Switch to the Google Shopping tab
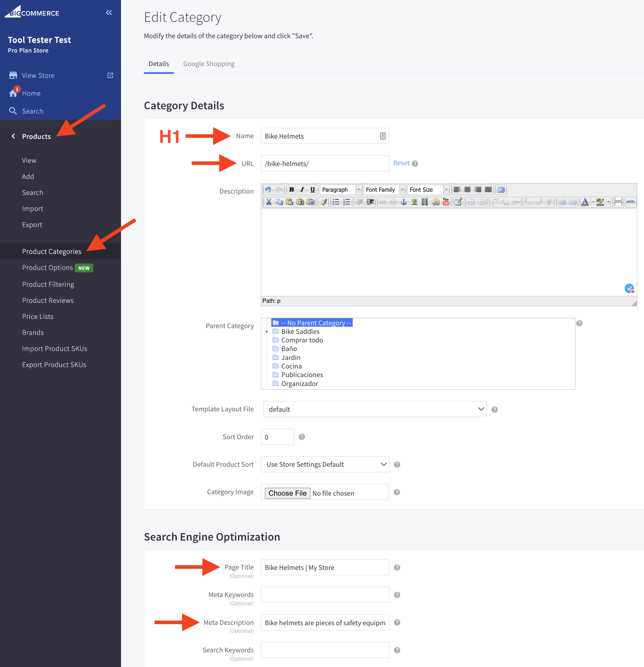Screen dimensions: 644x667 click(x=209, y=64)
